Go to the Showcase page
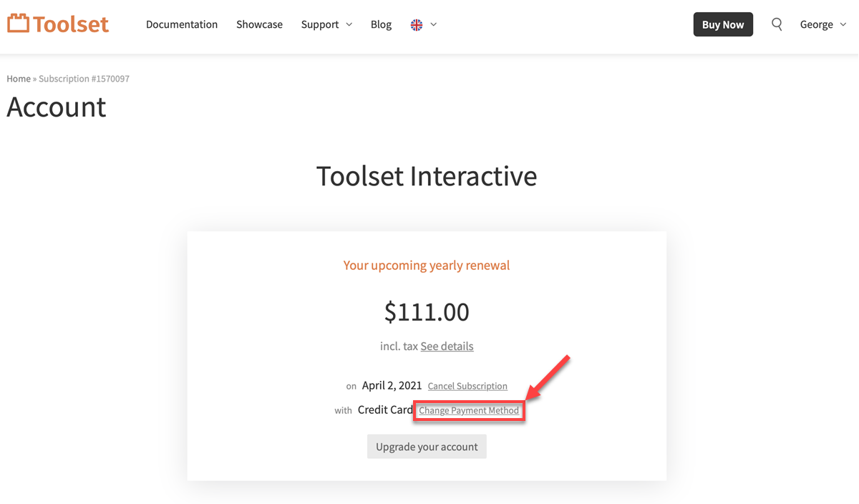Image resolution: width=859 pixels, height=504 pixels. 259,24
